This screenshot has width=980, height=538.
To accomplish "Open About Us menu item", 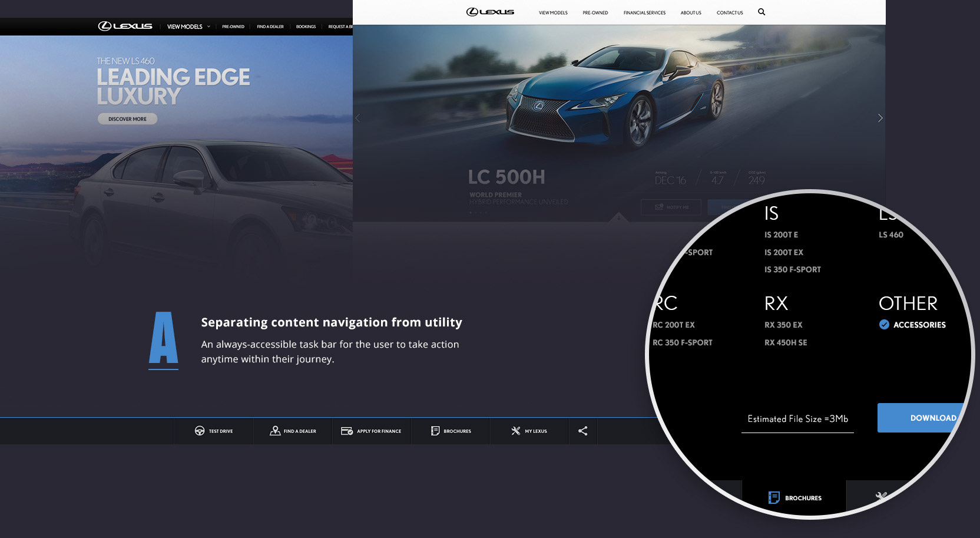I will [x=691, y=12].
